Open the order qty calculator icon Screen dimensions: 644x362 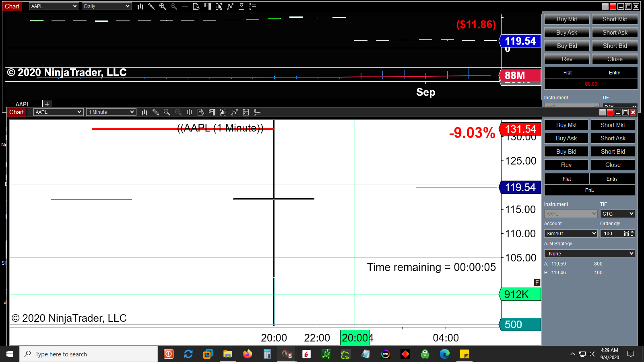626,234
